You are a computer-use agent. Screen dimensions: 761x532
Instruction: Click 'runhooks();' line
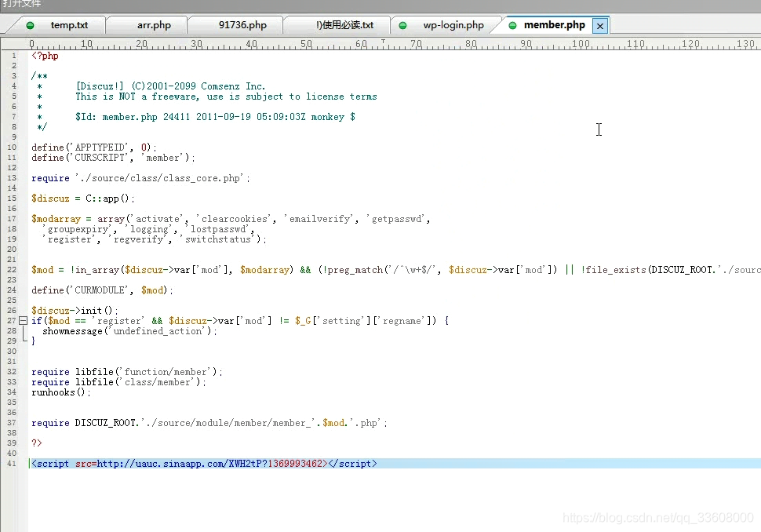[x=60, y=392]
